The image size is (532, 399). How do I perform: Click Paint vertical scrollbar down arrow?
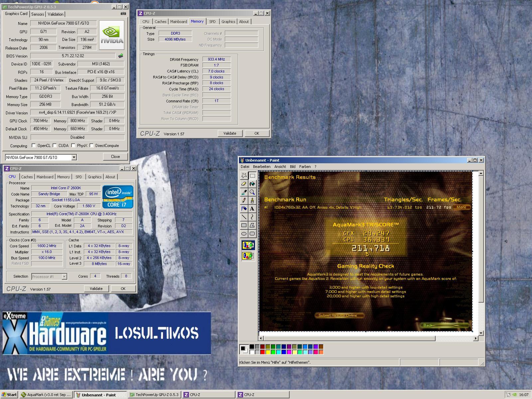[481, 333]
